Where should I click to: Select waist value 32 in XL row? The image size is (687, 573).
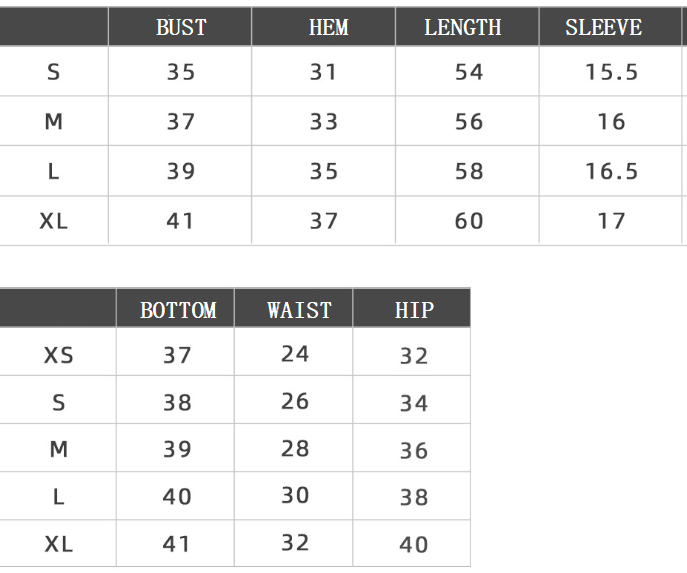(x=295, y=543)
